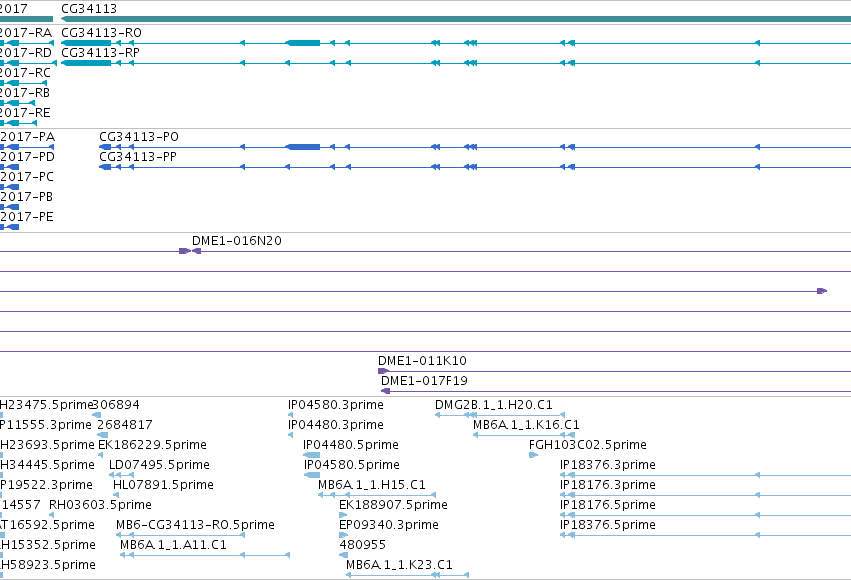Open the CG34113-PP protein feature
The image size is (851, 580).
pyautogui.click(x=137, y=157)
